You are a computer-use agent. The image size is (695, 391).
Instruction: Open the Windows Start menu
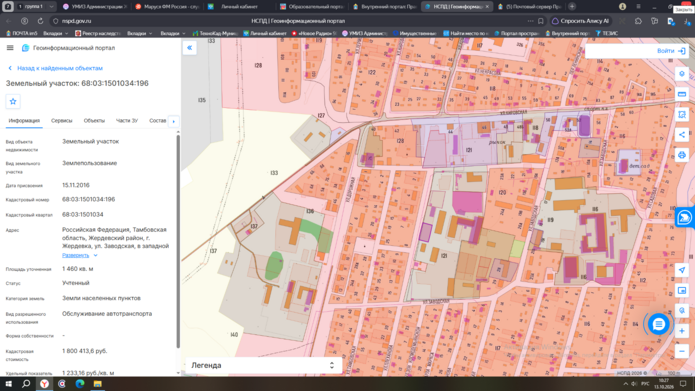[8, 384]
